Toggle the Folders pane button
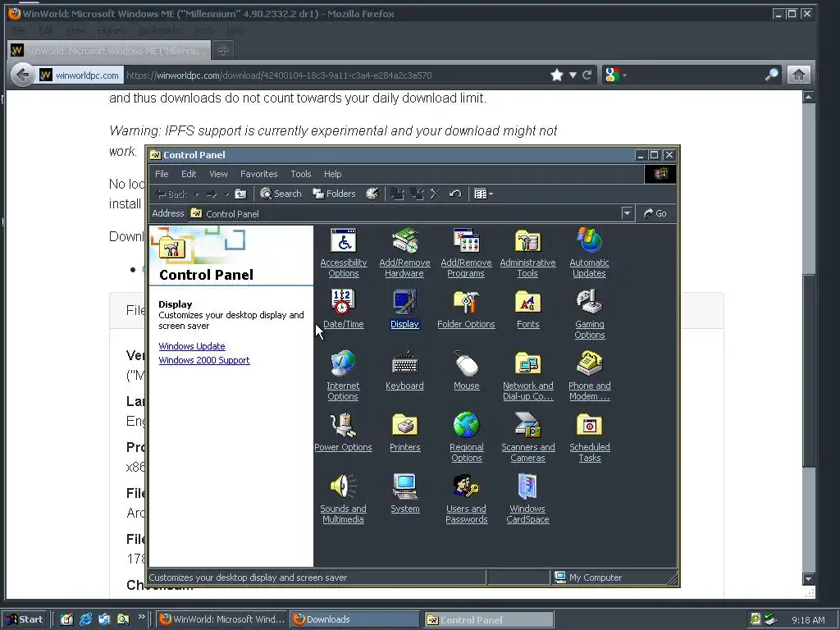The image size is (840, 630). coord(335,194)
